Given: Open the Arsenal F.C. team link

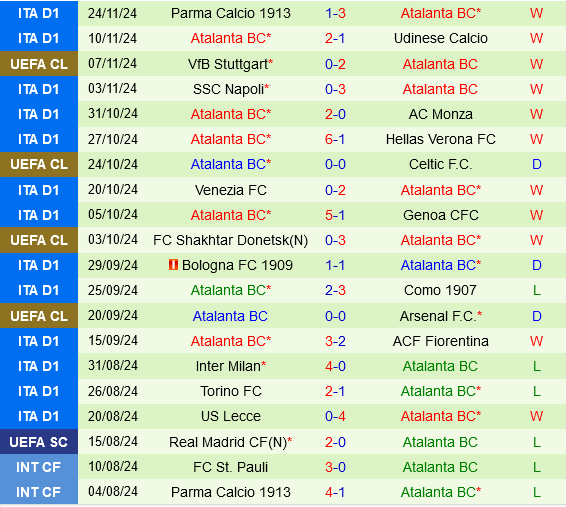Looking at the screenshot, I should [440, 316].
